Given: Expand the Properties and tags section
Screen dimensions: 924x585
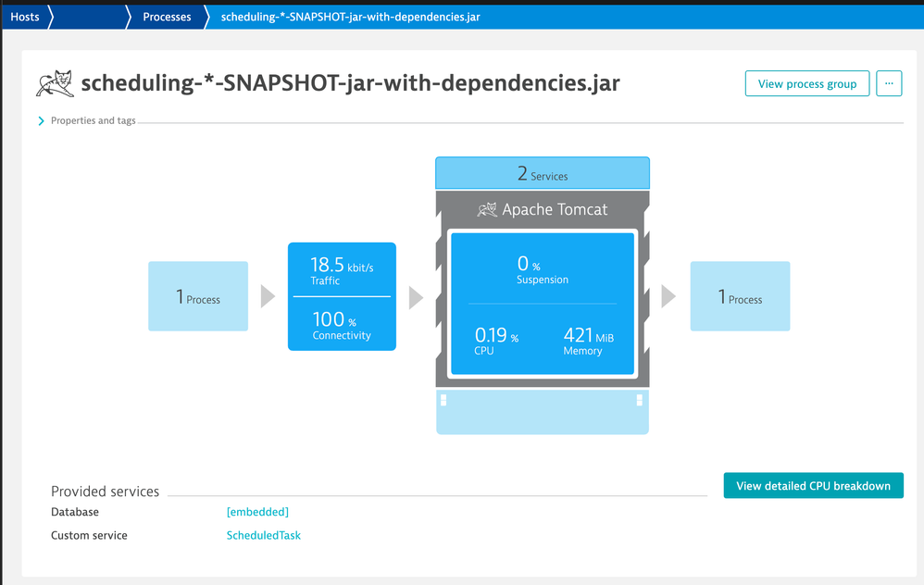Looking at the screenshot, I should tap(41, 121).
